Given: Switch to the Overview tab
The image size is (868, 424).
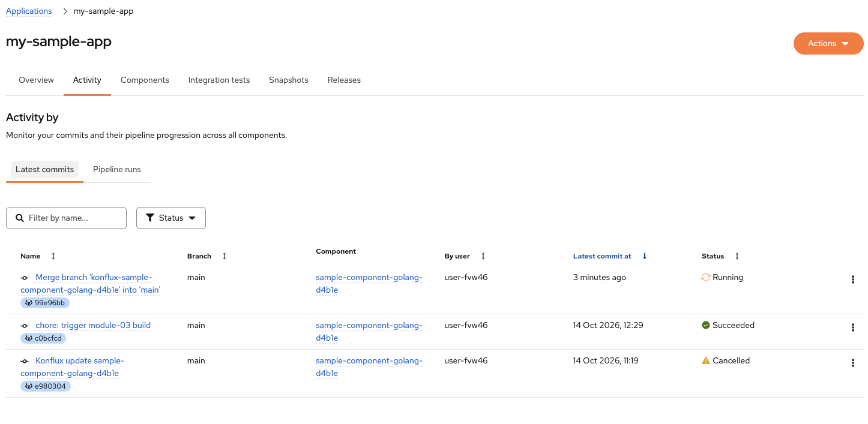Looking at the screenshot, I should coord(36,80).
